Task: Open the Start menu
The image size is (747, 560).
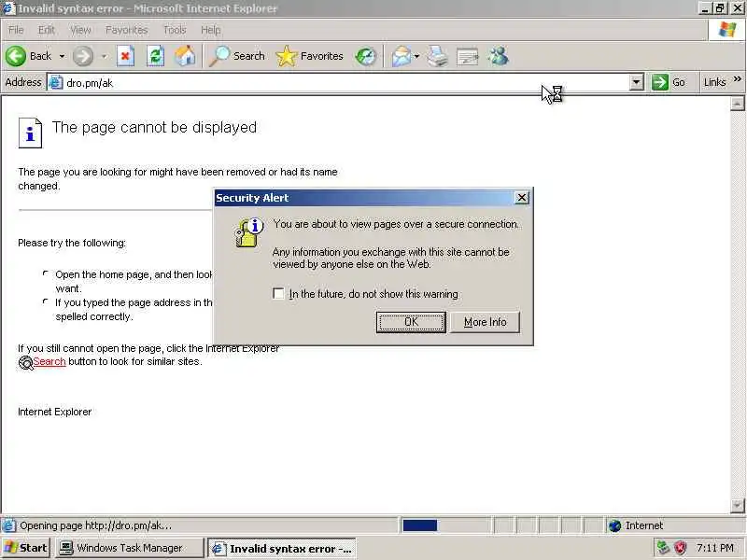Action: pos(26,548)
